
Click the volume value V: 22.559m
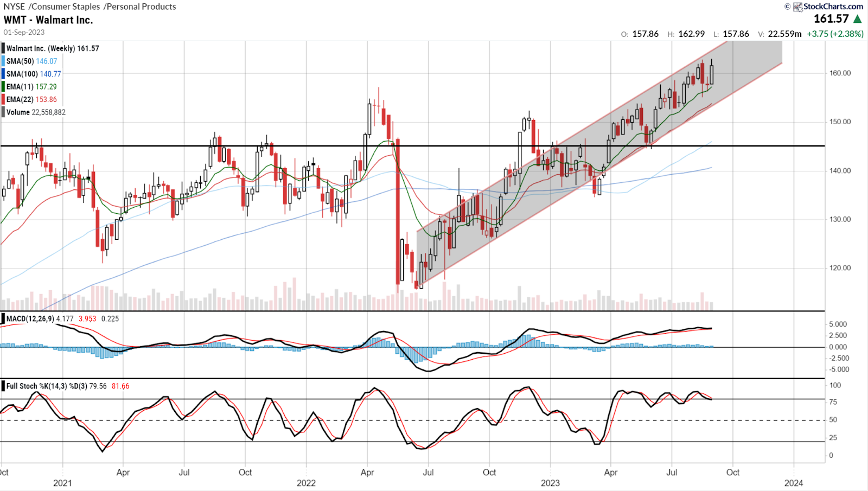click(x=780, y=34)
